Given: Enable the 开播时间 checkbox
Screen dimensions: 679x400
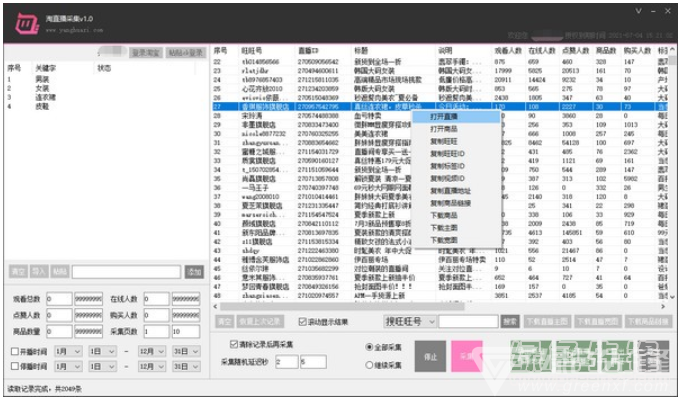Looking at the screenshot, I should coord(15,352).
